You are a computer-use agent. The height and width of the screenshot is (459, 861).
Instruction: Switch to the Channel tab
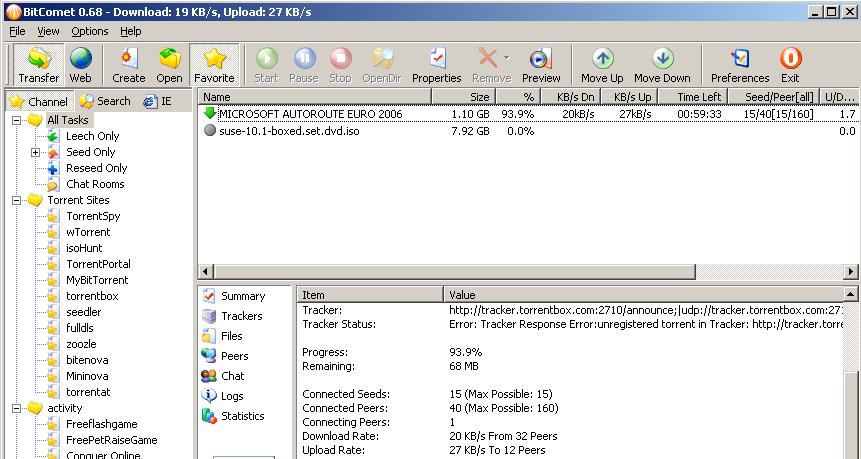coord(39,101)
